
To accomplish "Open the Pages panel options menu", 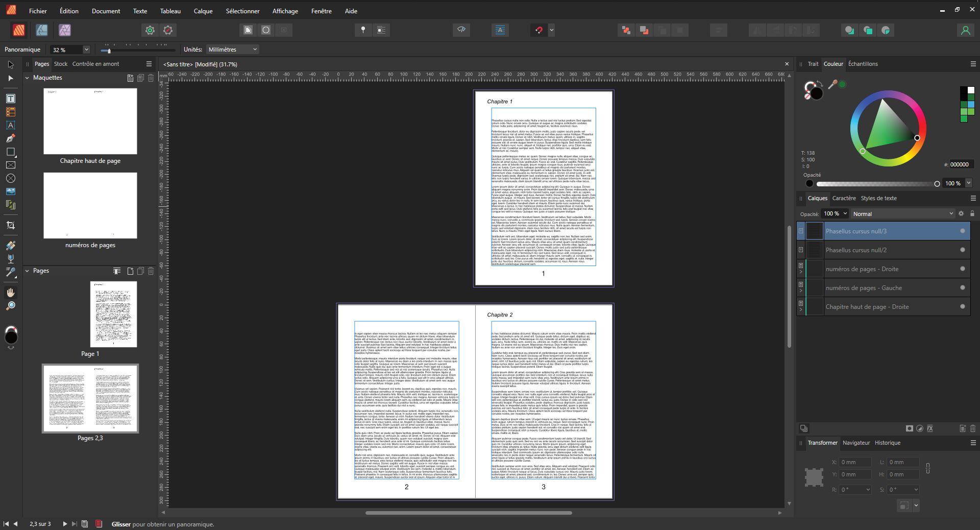I will 149,64.
